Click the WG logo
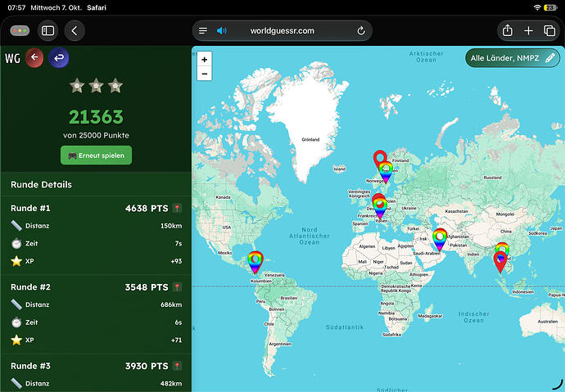The height and width of the screenshot is (392, 565). [12, 58]
